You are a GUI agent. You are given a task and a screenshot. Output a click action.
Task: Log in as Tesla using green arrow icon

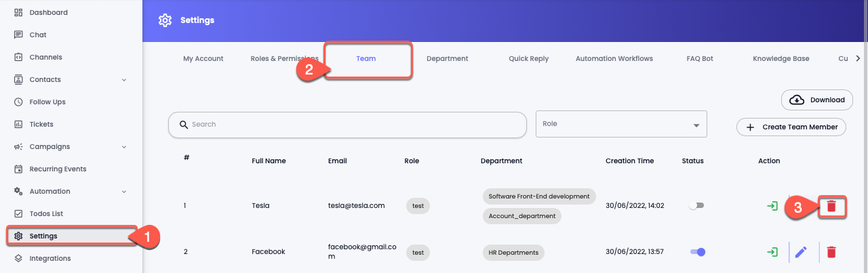(x=772, y=206)
